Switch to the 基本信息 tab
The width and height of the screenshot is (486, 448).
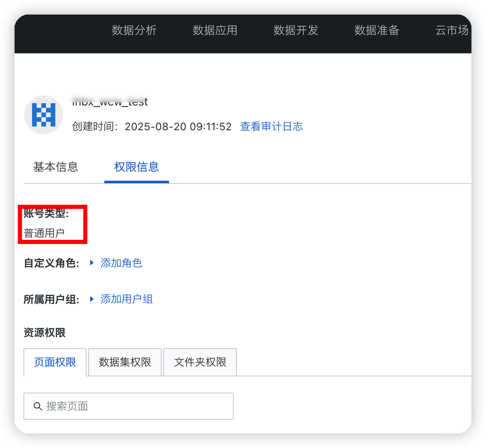coord(56,167)
